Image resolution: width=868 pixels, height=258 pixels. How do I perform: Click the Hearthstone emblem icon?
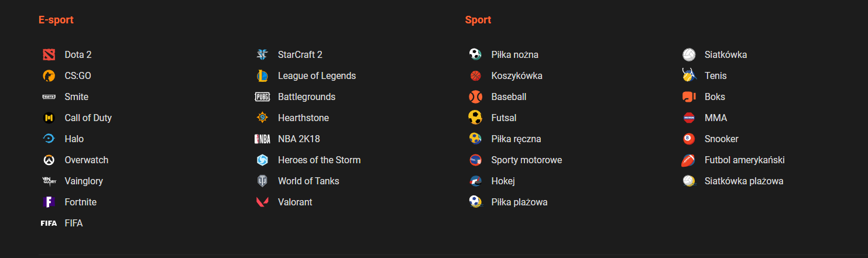(x=262, y=118)
